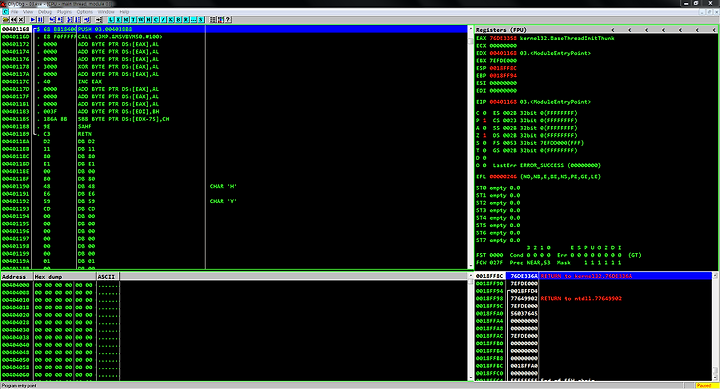Select the EBP register value

coord(503,75)
